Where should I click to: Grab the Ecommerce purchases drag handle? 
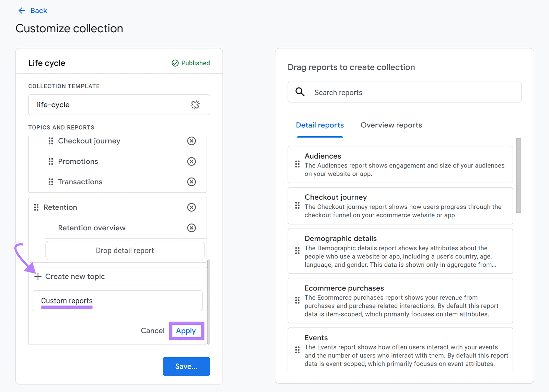(297, 300)
